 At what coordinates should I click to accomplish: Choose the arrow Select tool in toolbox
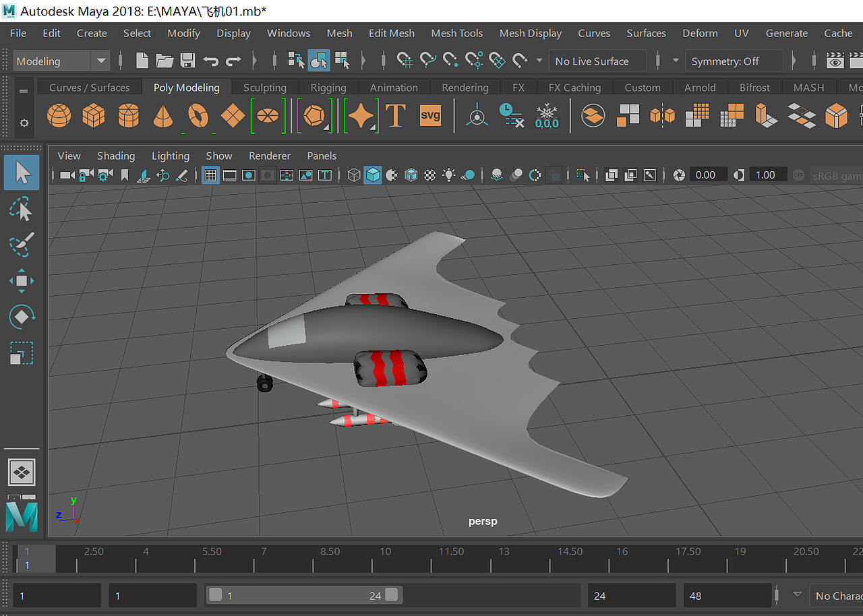click(22, 173)
